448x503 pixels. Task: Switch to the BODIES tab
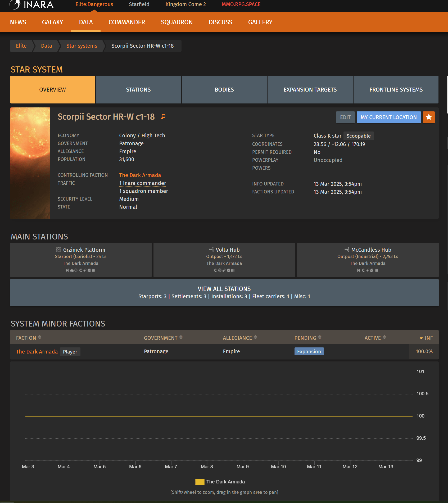224,89
